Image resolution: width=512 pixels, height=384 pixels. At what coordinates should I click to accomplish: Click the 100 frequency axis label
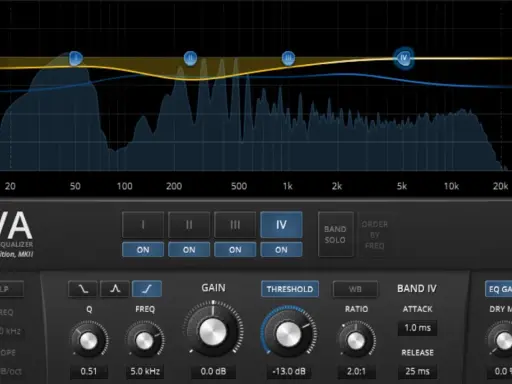(x=124, y=186)
